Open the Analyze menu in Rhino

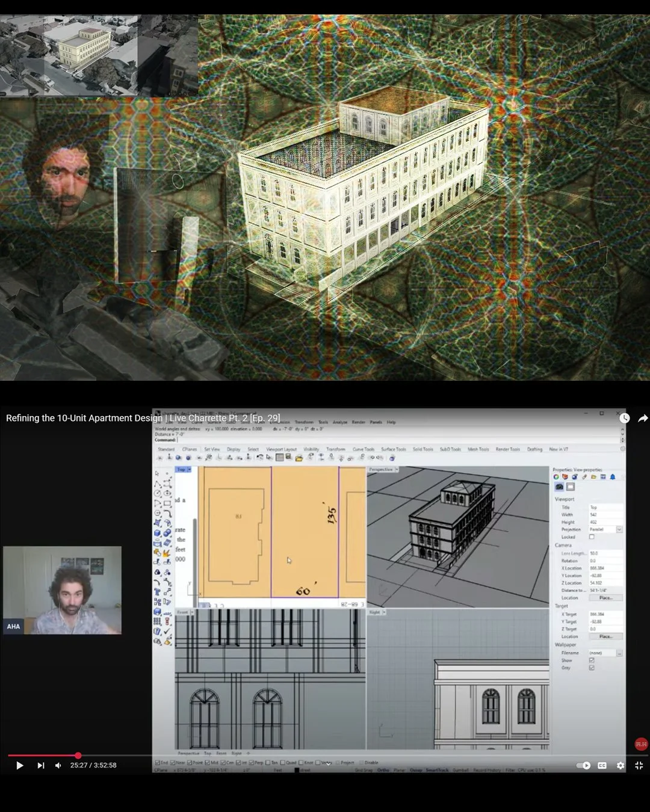tap(340, 422)
